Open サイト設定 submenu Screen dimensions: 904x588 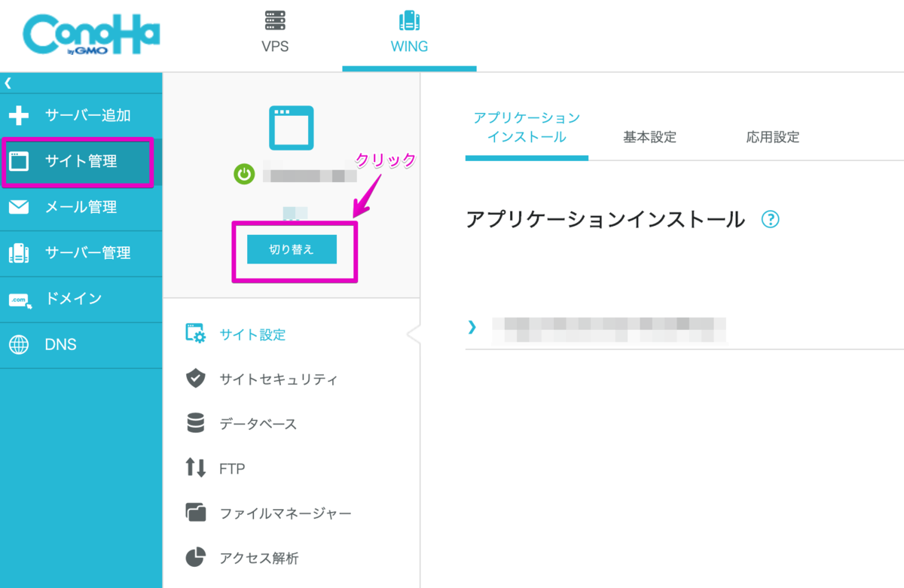tap(252, 334)
